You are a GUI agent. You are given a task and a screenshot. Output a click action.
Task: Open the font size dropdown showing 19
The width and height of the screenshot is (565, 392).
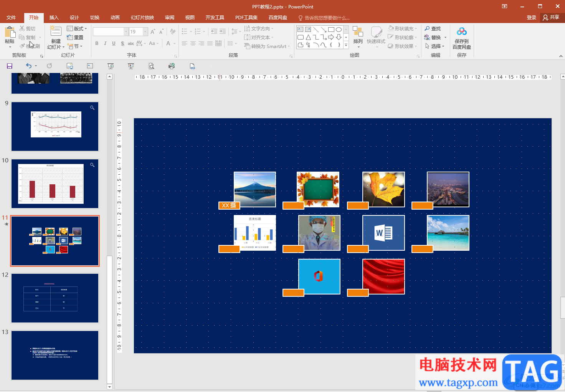[145, 31]
